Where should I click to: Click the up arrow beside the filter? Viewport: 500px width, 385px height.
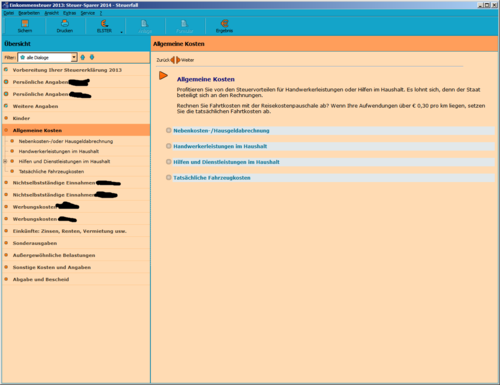83,57
